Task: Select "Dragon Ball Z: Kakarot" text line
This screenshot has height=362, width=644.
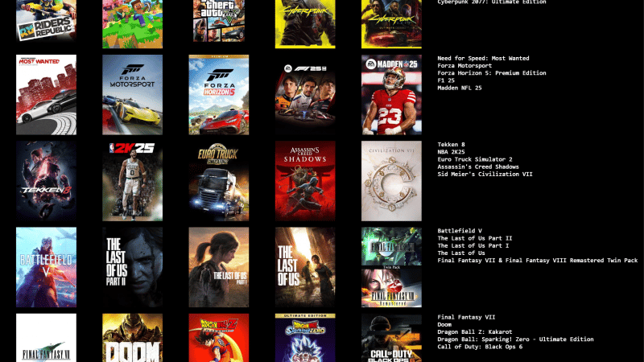Action: 475,331
